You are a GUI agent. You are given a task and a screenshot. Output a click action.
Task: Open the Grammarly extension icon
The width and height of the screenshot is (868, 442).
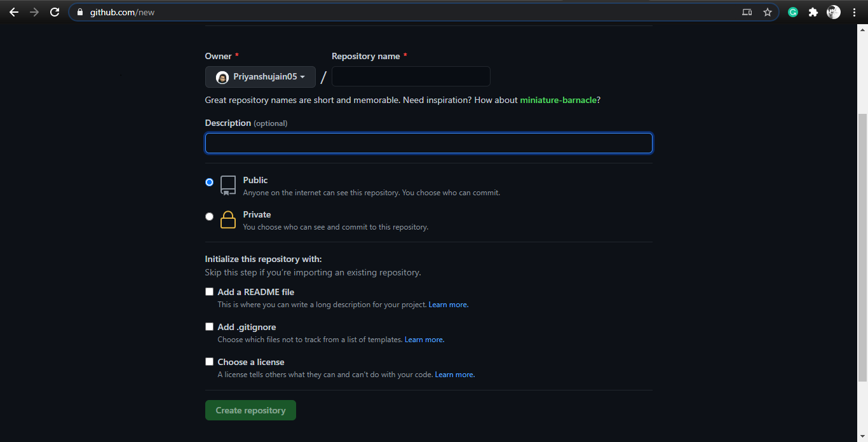coord(793,12)
